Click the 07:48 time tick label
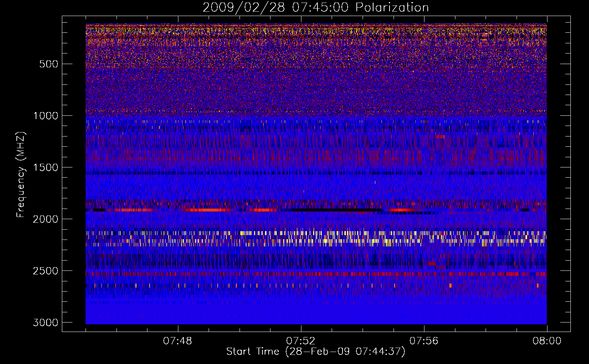The image size is (589, 364). point(178,341)
